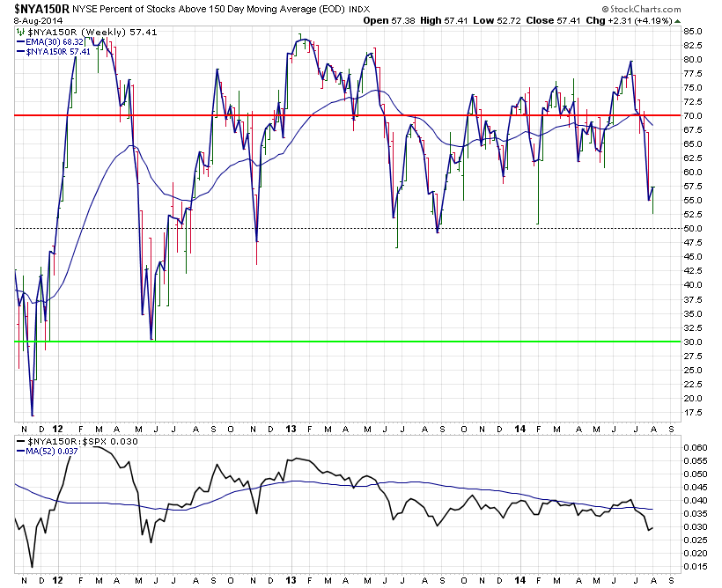Select the $NYA150R:$SPX 0.030 legend label
The image size is (722, 588).
77,442
